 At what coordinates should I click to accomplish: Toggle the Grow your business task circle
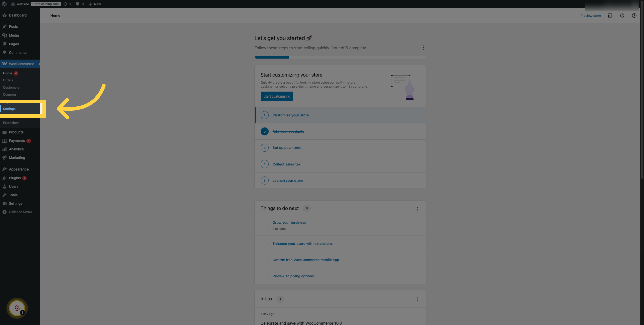[265, 225]
